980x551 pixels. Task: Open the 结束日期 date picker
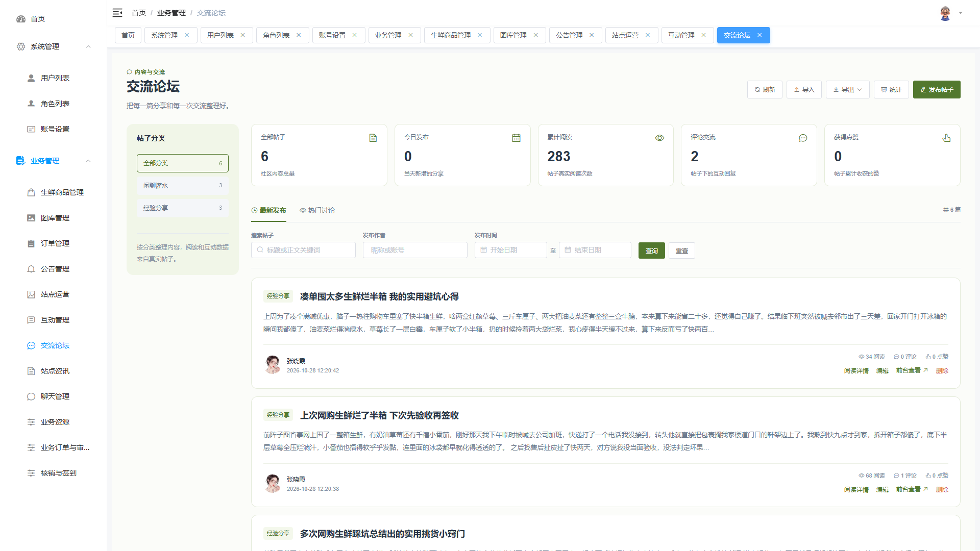pyautogui.click(x=595, y=250)
